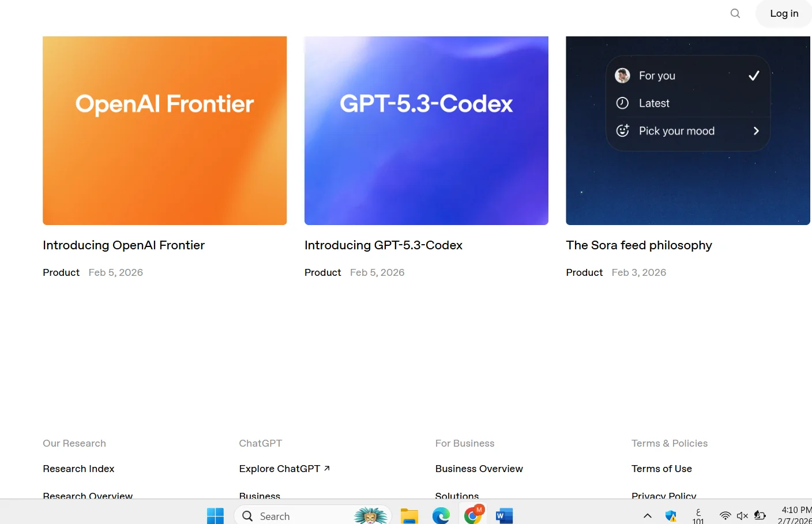Expand the "Pick your mood" submenu chevron

(755, 131)
